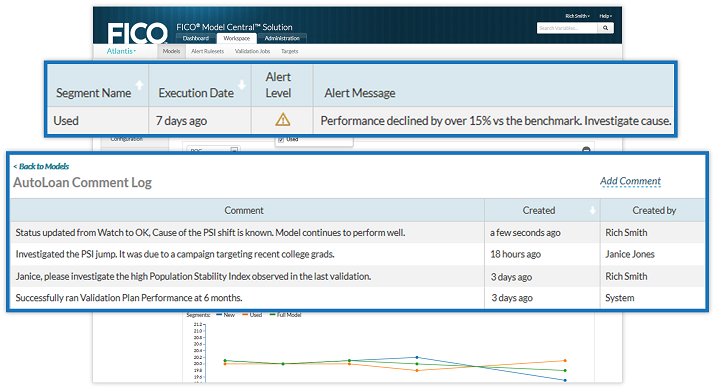Click the '7 days ago' execution date
715x389 pixels.
181,121
